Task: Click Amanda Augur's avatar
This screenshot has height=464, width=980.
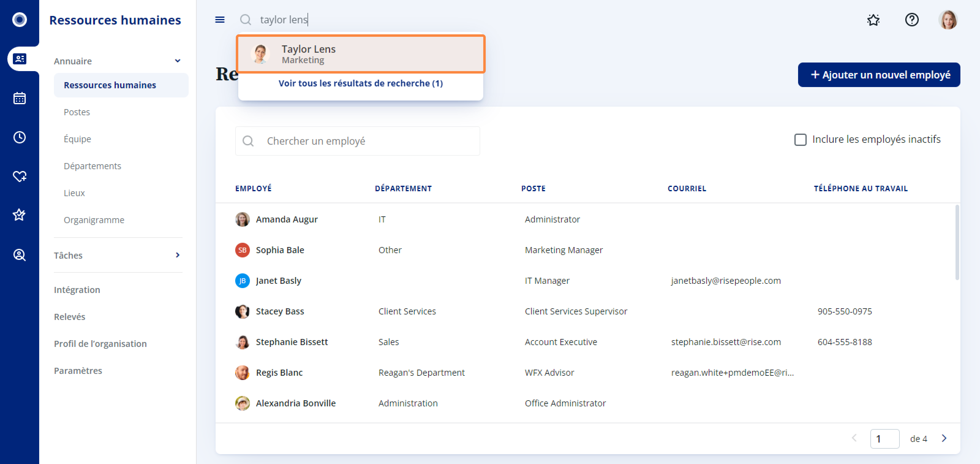Action: [x=242, y=219]
